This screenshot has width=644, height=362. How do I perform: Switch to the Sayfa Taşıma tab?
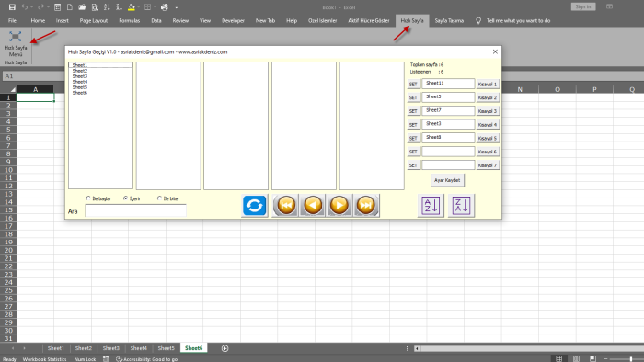[449, 20]
